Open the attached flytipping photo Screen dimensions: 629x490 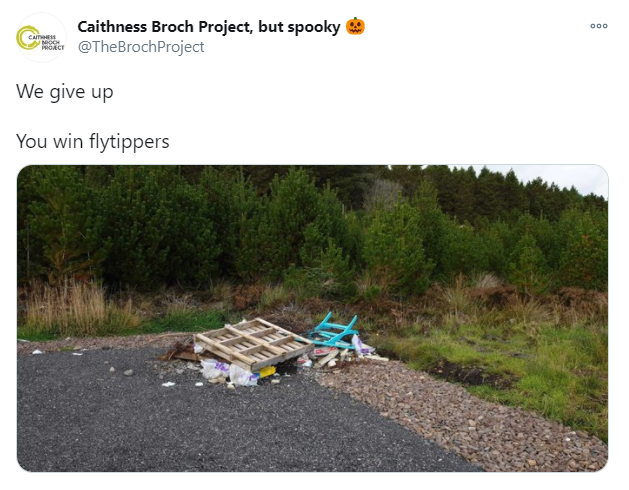point(312,318)
